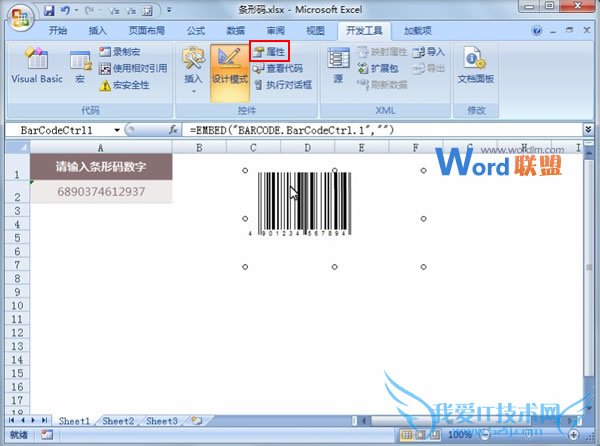Switch to Page Break Preview in status bar
The image size is (600, 446).
pos(434,435)
